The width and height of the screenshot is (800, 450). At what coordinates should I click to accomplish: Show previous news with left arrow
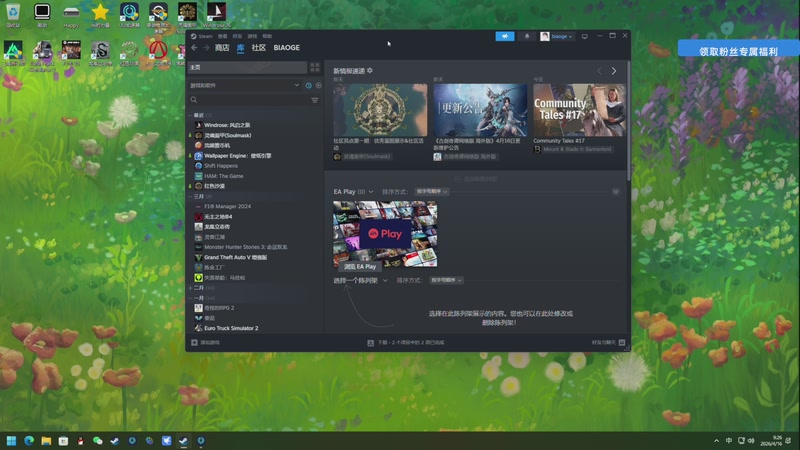[599, 71]
